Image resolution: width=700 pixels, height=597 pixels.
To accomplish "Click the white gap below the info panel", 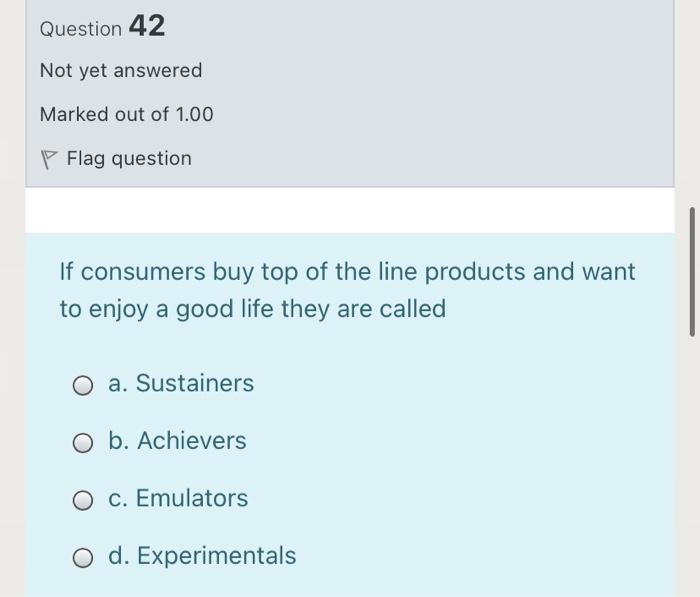I will click(350, 210).
